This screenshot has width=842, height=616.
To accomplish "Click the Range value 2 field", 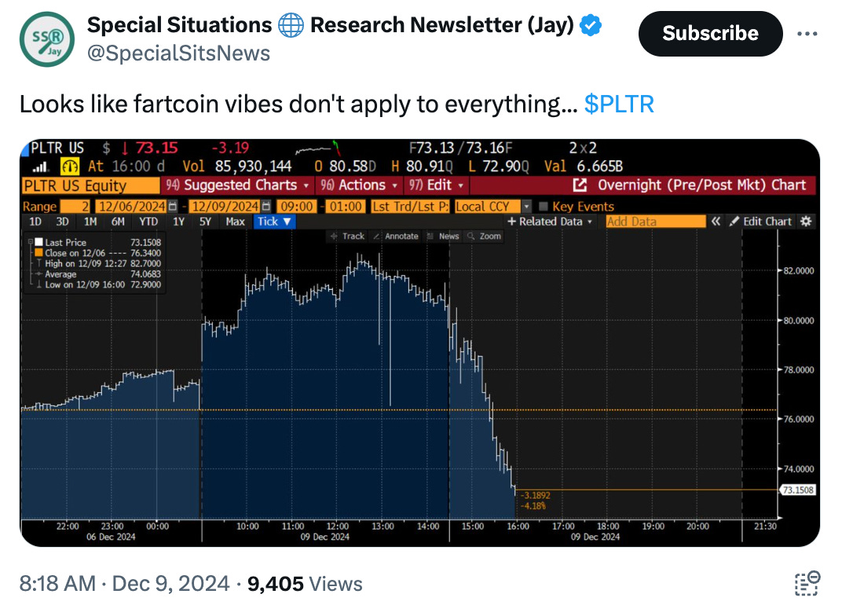I will tap(75, 207).
